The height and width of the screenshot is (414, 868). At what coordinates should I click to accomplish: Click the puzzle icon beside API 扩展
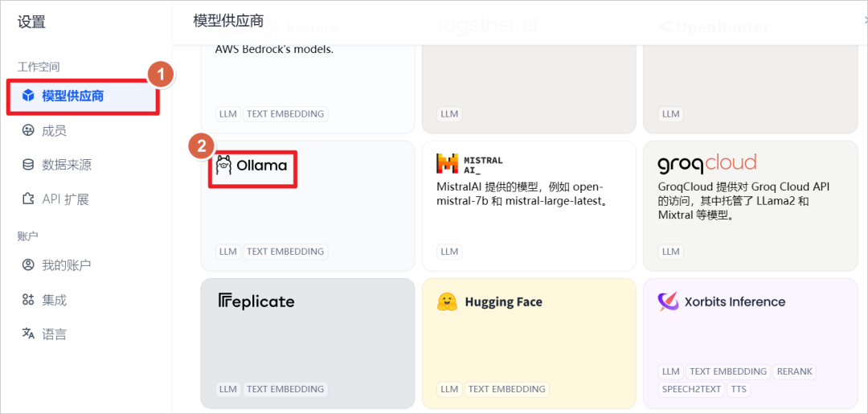pos(27,199)
